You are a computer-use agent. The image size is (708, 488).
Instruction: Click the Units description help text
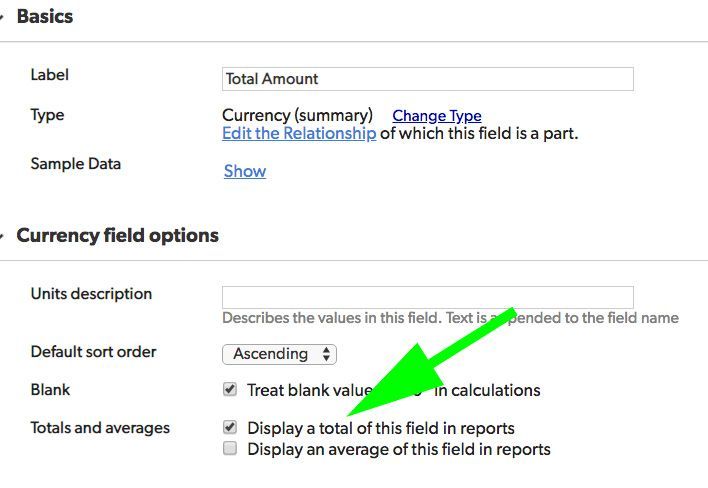point(451,318)
